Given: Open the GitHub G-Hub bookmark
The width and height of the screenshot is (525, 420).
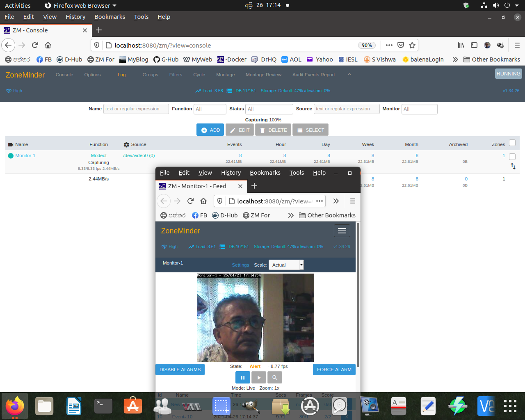Looking at the screenshot, I should click(x=166, y=59).
